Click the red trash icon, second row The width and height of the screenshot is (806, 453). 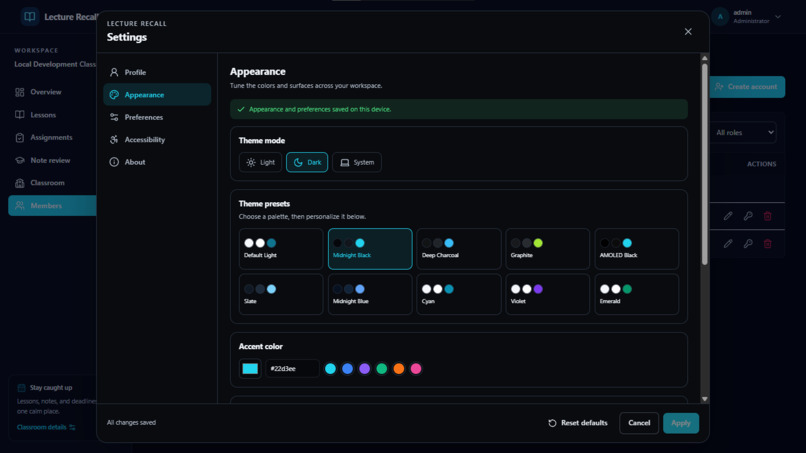click(767, 244)
